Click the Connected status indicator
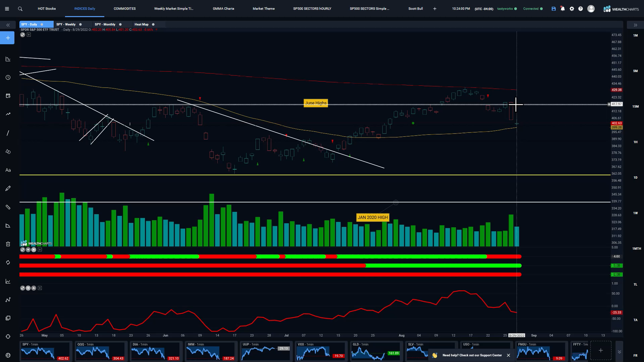The width and height of the screenshot is (644, 362). 533,9
